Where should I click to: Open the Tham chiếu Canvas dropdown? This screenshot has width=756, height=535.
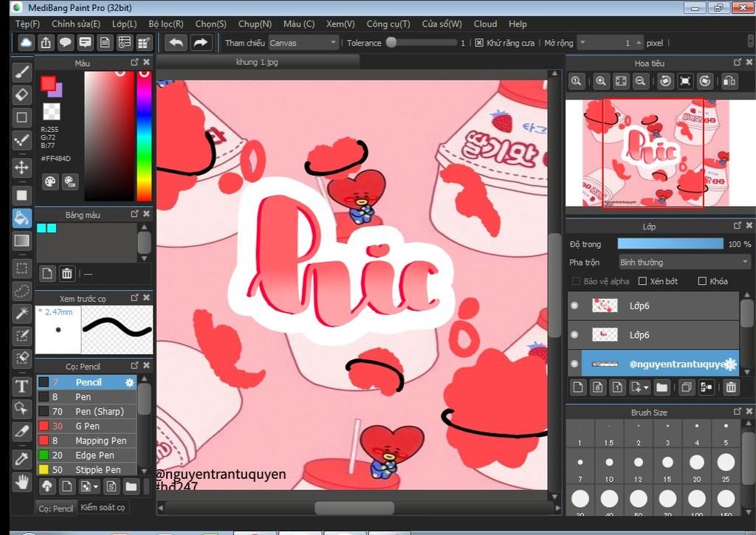point(303,43)
